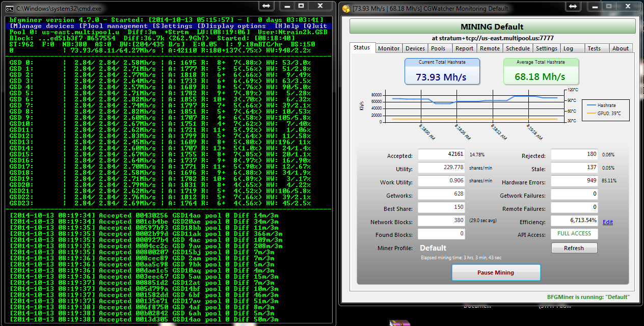Click the MINING Default status banner
644x326 pixels.
[x=492, y=26]
